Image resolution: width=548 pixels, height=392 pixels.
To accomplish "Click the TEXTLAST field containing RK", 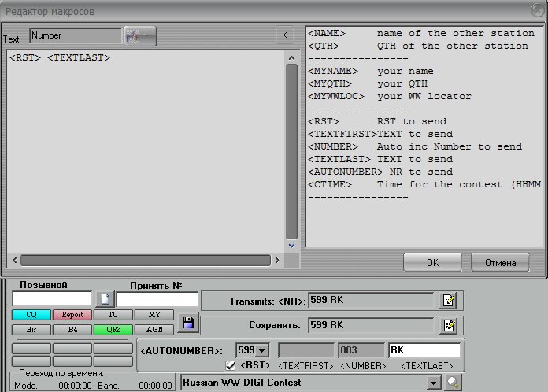I will coord(424,350).
